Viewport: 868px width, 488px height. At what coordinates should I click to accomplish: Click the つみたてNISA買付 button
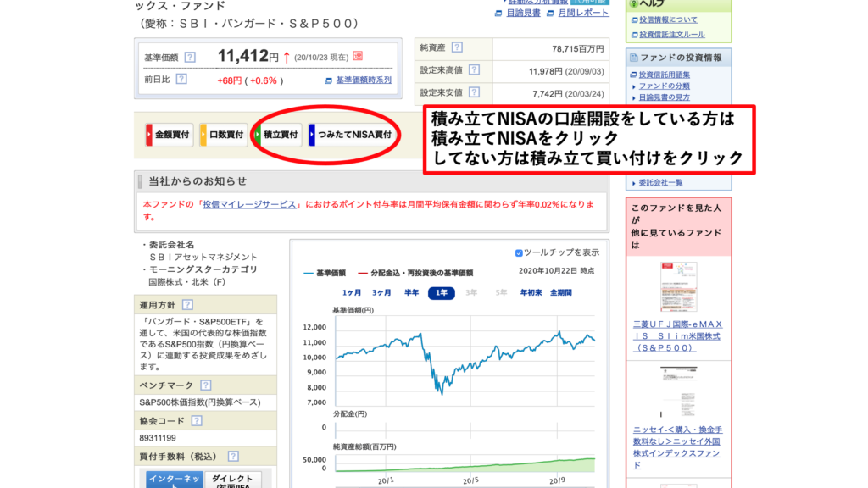coord(352,135)
